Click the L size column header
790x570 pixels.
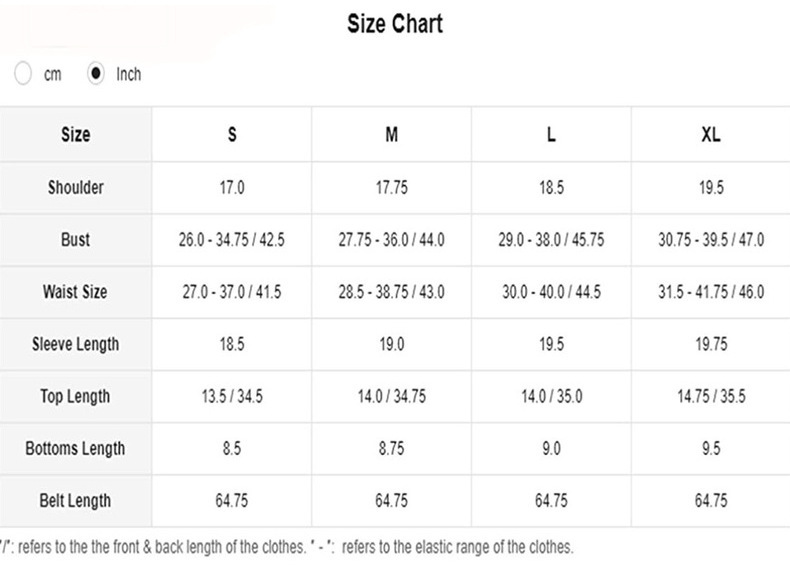(551, 135)
